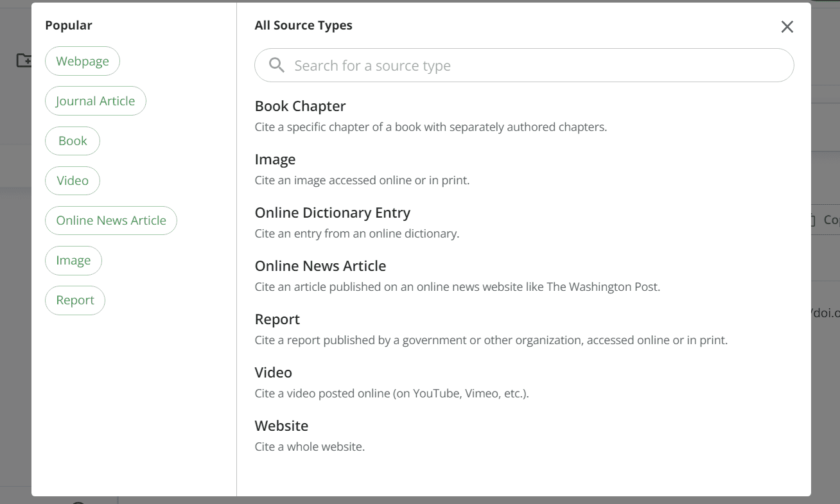840x504 pixels.
Task: Select the Journal Article popular chip
Action: point(96,101)
